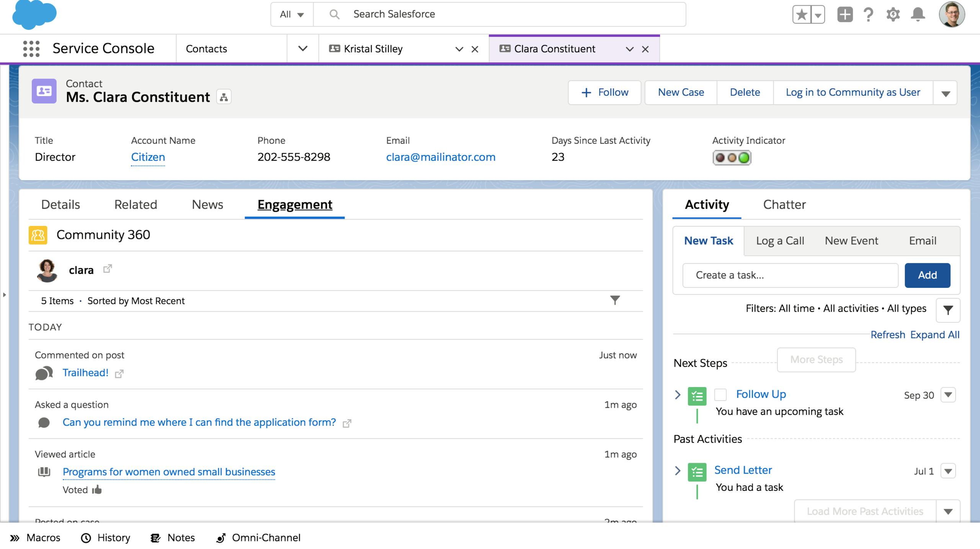Click external link icon beside Trailhead!
Viewport: 980px width, 549px height.
click(119, 374)
